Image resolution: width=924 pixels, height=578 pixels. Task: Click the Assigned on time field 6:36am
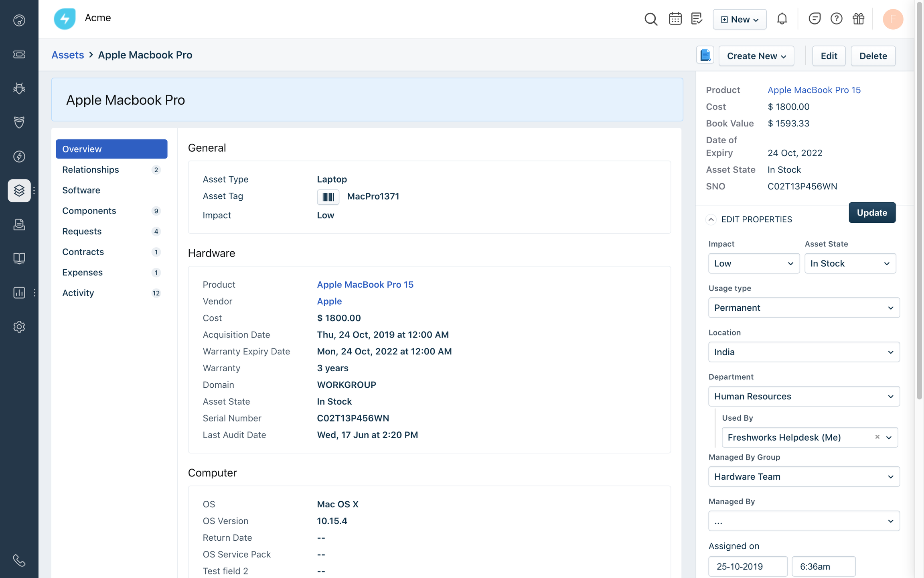(x=823, y=566)
